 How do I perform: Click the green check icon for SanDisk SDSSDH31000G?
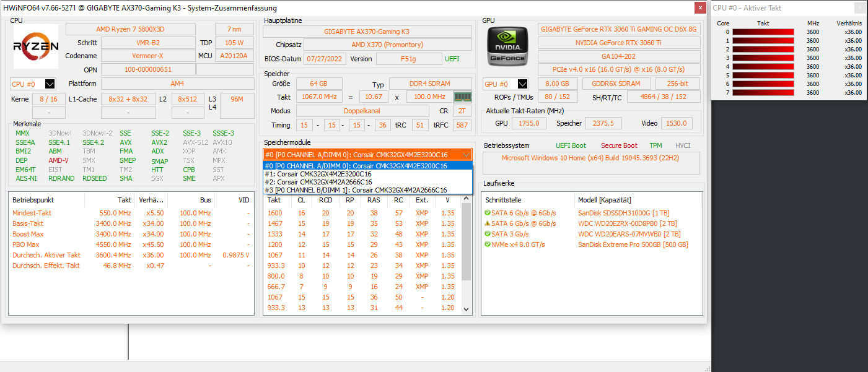pyautogui.click(x=488, y=213)
